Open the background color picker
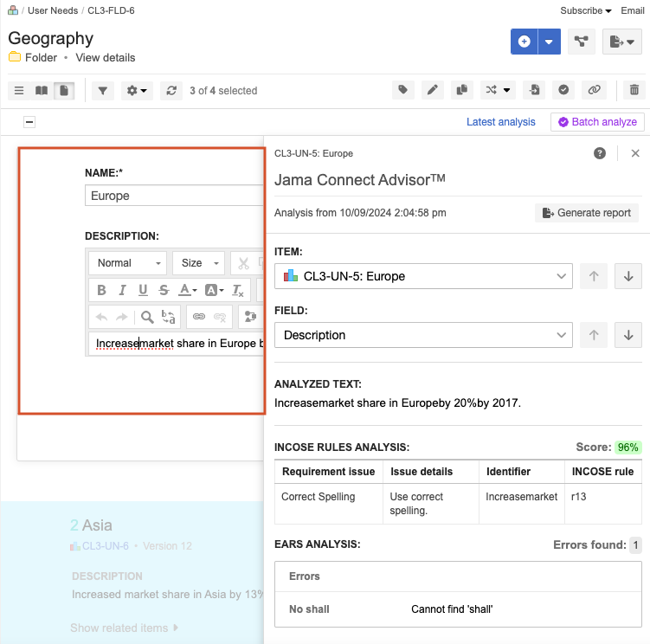Viewport: 650px width, 644px height. click(215, 290)
